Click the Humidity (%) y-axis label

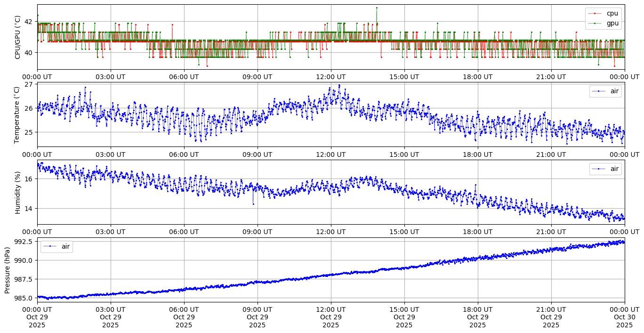coord(18,192)
